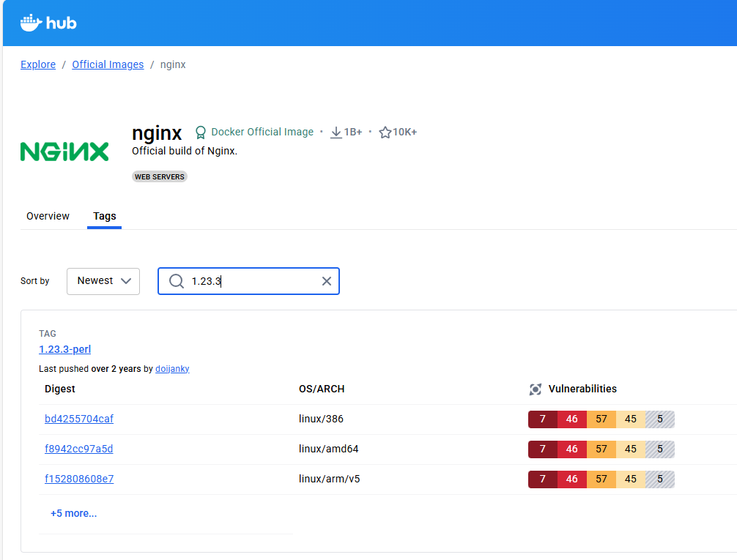737x560 pixels.
Task: Click the high count 46 for linux/amd64
Action: 572,449
